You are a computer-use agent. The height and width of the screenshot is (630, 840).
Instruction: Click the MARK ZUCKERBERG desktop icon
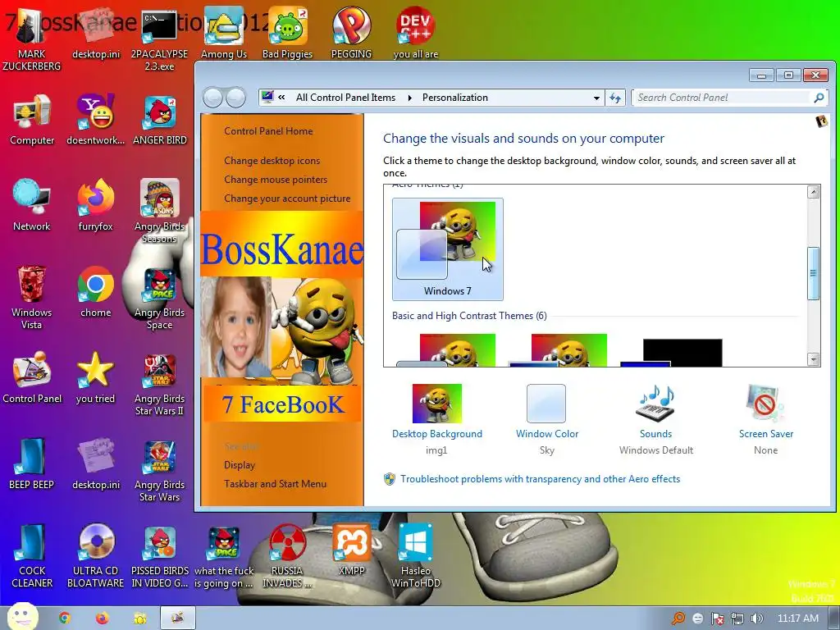(x=32, y=39)
